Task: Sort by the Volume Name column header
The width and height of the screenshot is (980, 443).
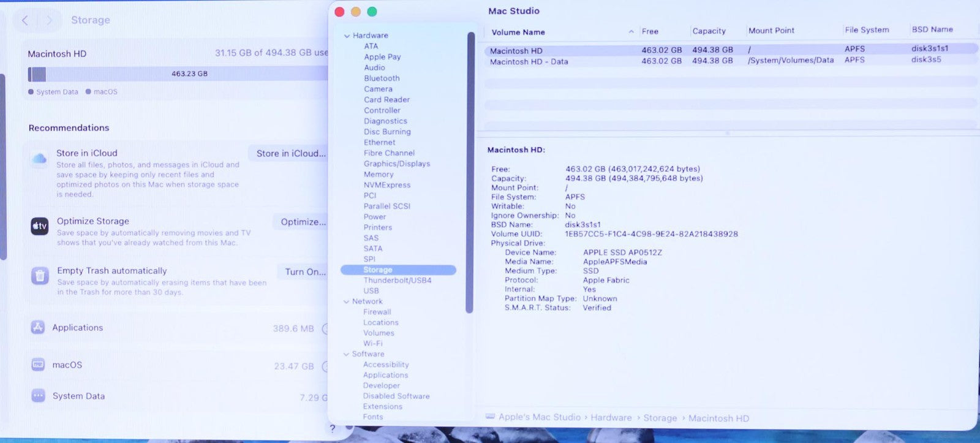Action: [518, 32]
